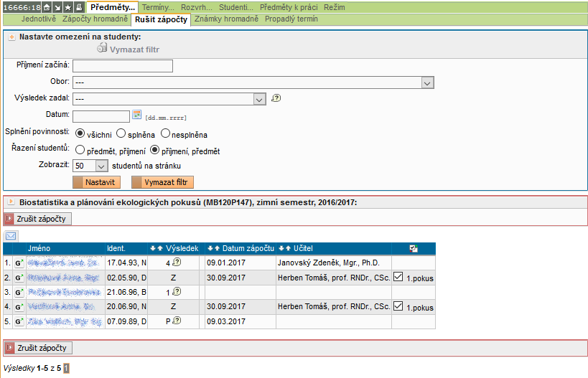Select 'předmět, příjmení' sorting radio option
This screenshot has width=588, height=378.
(80, 151)
